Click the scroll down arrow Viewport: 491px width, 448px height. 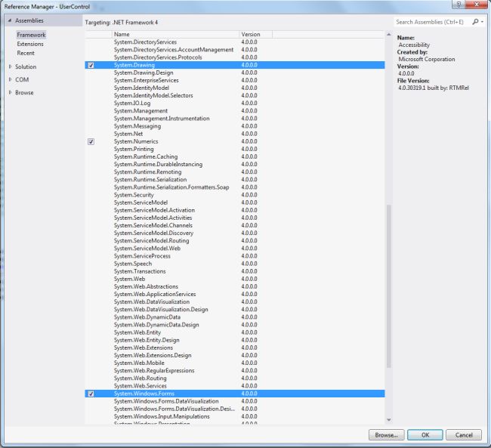click(389, 420)
